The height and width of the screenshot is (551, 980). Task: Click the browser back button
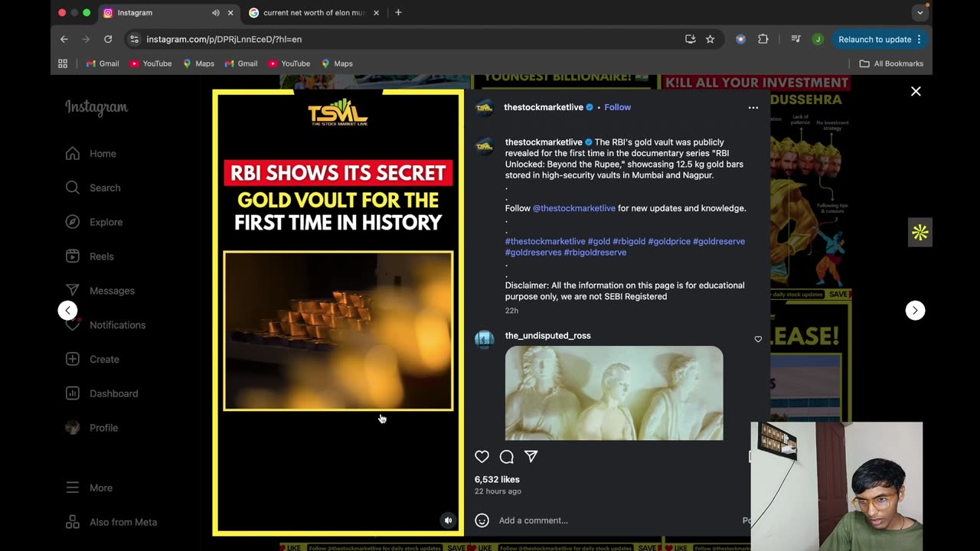[64, 39]
